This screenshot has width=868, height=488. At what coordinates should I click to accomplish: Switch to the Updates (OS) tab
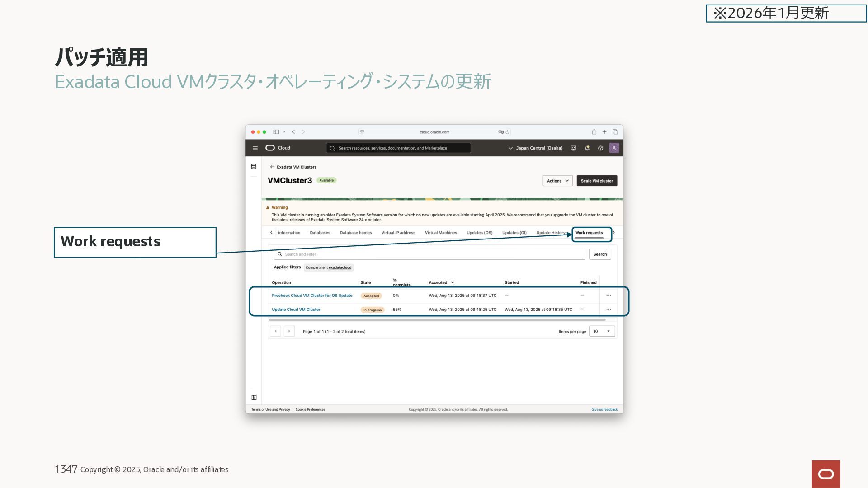click(479, 233)
